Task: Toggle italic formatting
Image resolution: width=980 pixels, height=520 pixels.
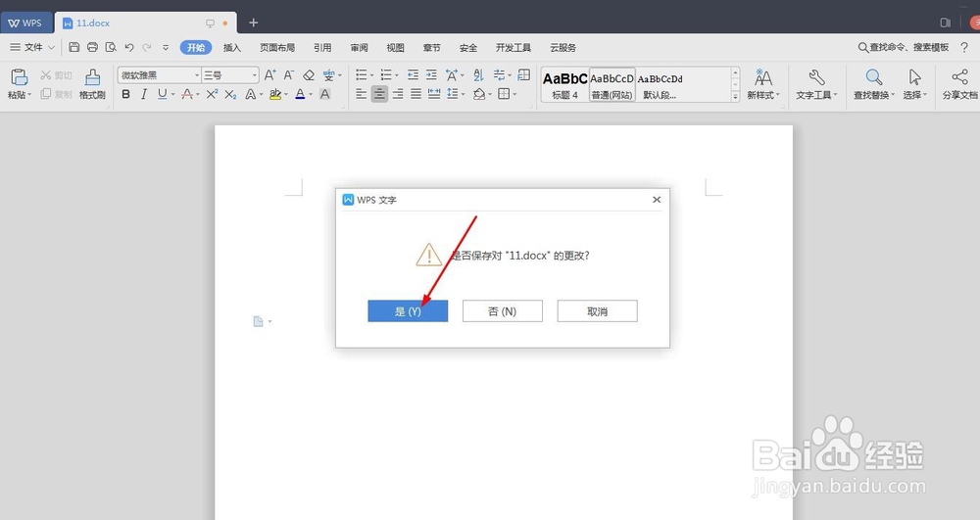Action: 144,94
